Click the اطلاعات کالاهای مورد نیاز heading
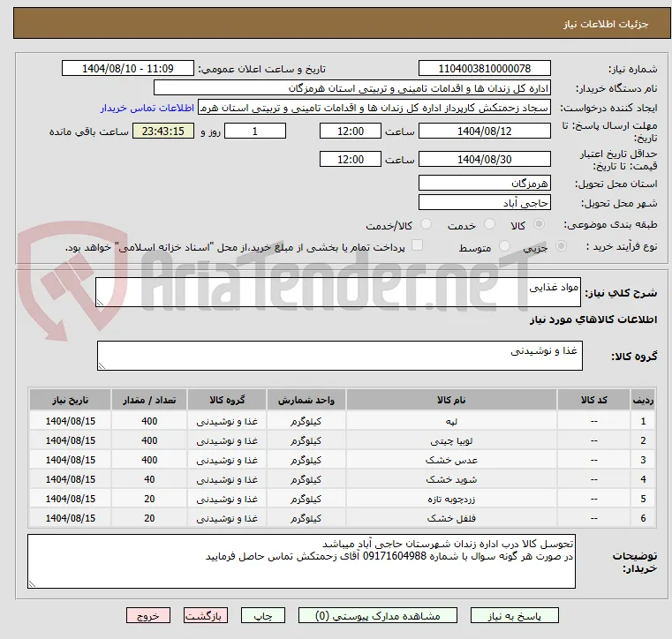 [x=593, y=319]
